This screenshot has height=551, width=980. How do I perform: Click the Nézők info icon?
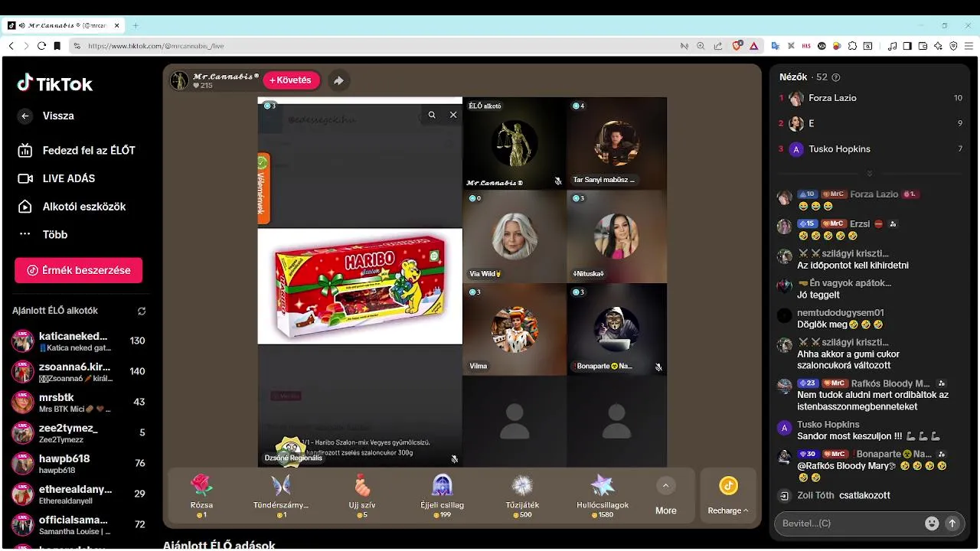[835, 77]
